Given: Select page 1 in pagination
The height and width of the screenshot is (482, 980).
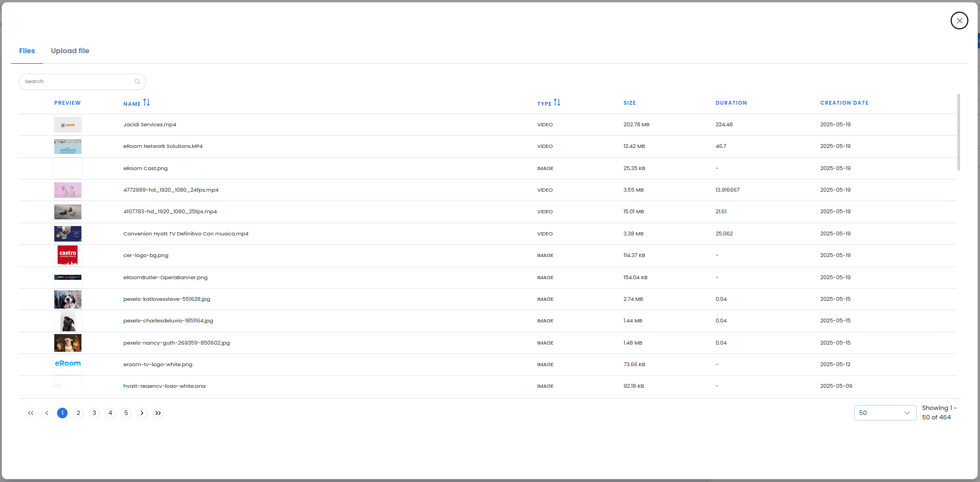Looking at the screenshot, I should pos(63,413).
